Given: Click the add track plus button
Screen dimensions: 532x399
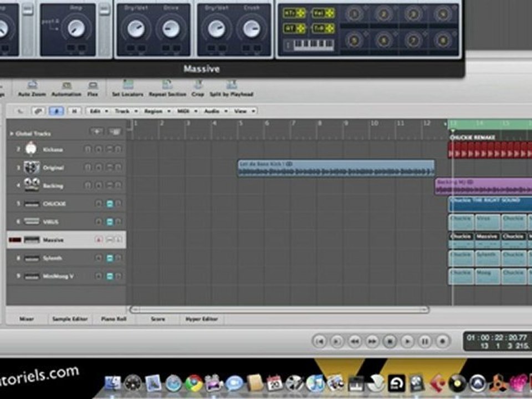Looking at the screenshot, I should tap(96, 132).
